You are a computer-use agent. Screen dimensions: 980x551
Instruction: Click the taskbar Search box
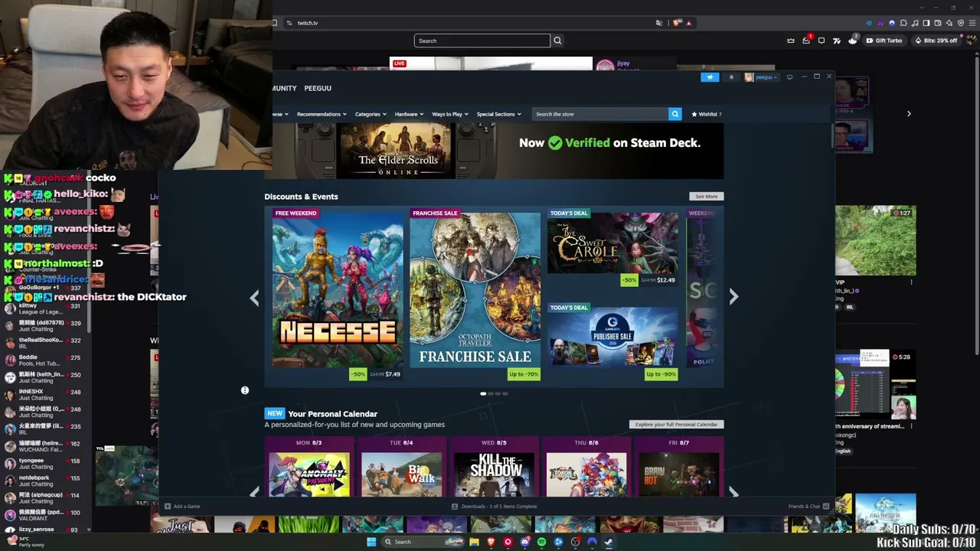[x=423, y=542]
